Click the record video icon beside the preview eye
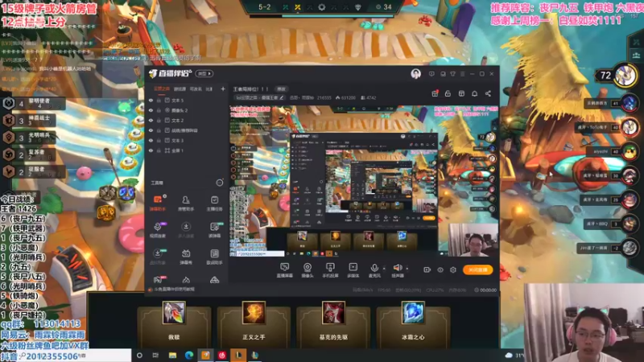 427,269
